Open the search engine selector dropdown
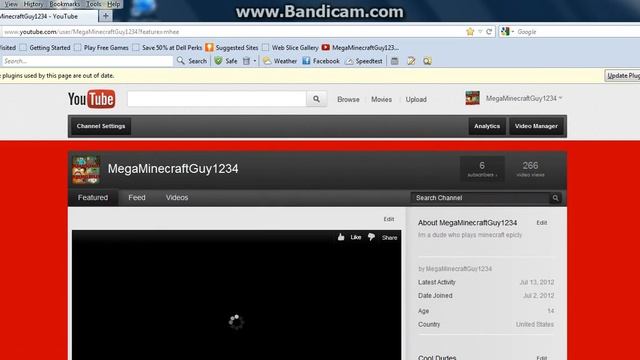Viewport: 640px width, 360px height. click(513, 31)
